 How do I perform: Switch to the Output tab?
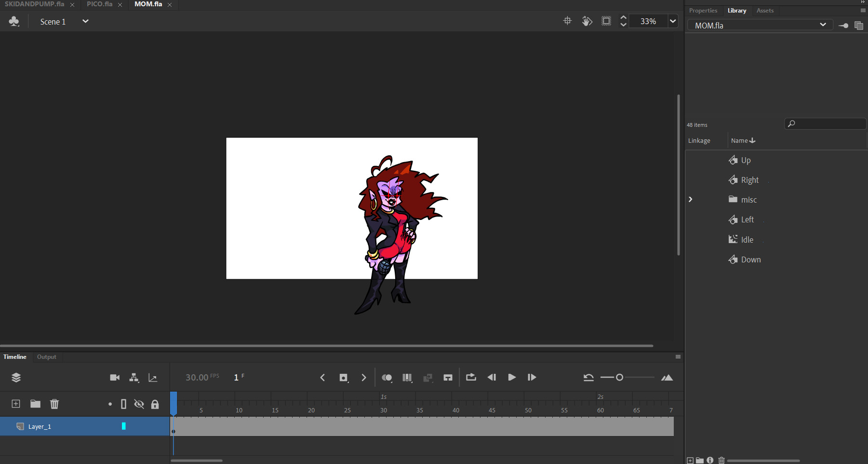click(x=46, y=357)
